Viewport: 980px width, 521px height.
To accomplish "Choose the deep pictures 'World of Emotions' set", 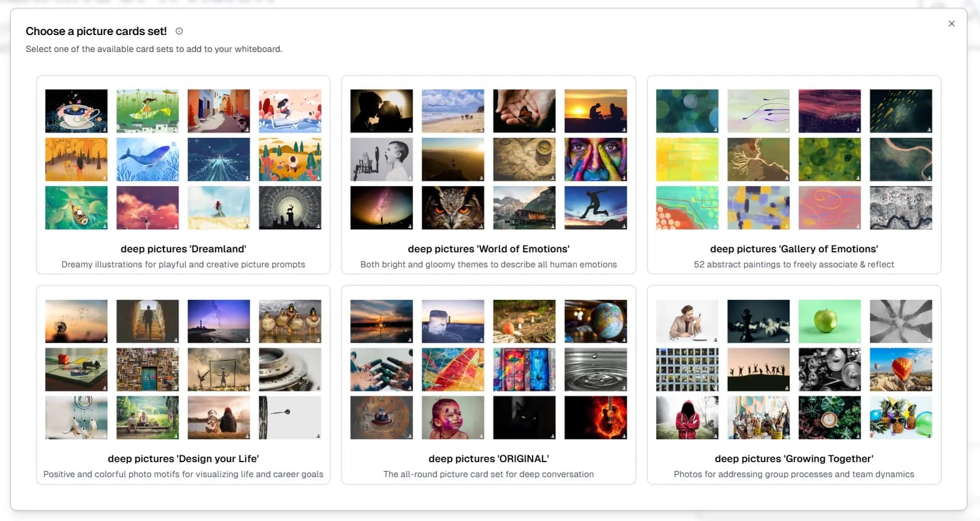I will [488, 249].
